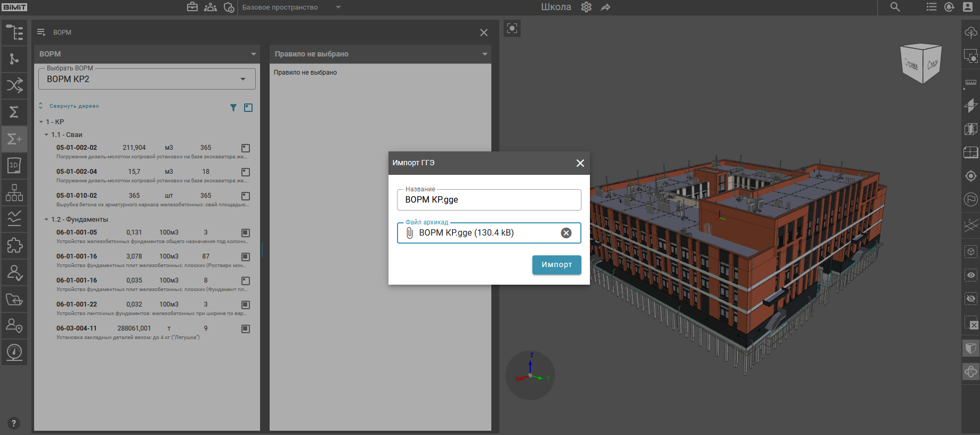Toggle checkbox for row 05-01-002-02

tap(246, 148)
